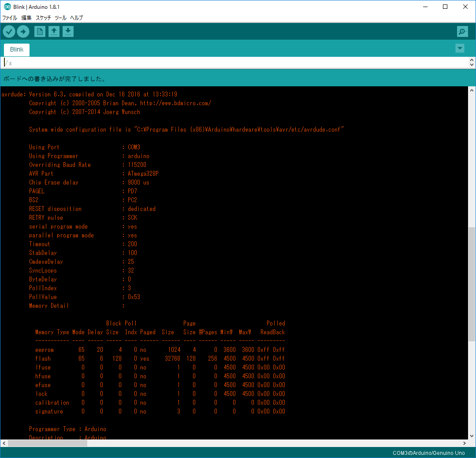Image resolution: width=476 pixels, height=458 pixels.
Task: Click the 115200 baud rate value
Action: [137, 165]
